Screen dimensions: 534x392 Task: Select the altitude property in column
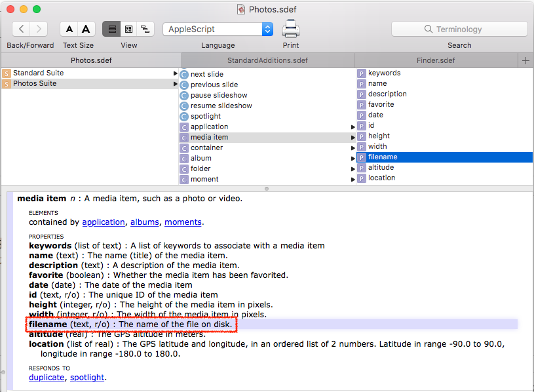click(x=444, y=168)
